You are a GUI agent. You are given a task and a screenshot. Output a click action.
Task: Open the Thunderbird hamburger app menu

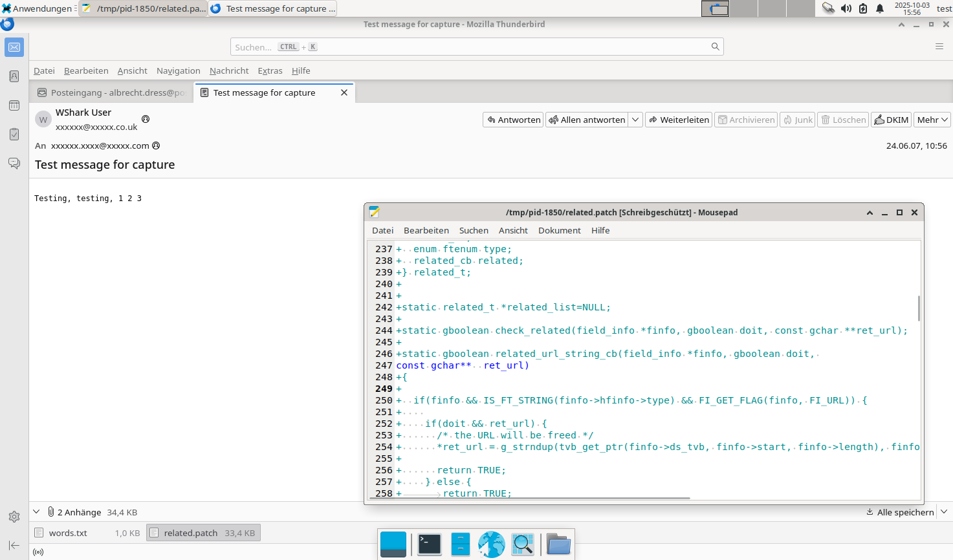click(939, 47)
